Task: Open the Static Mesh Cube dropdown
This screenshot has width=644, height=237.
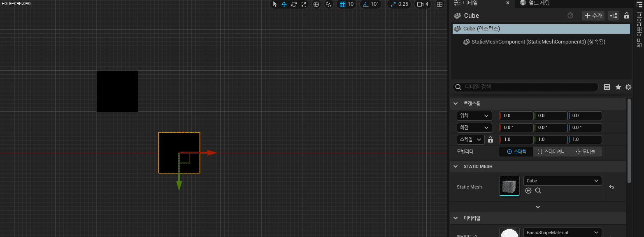Action: pyautogui.click(x=562, y=181)
